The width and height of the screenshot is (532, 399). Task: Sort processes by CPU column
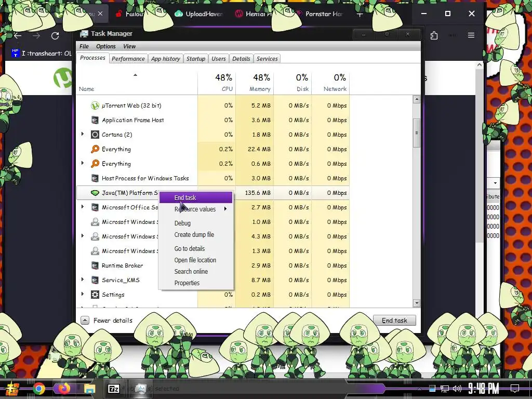coord(217,83)
